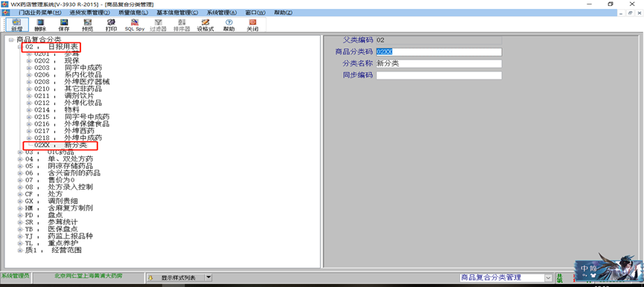
Task: Select the 02XX 新分类 tree item
Action: click(61, 145)
